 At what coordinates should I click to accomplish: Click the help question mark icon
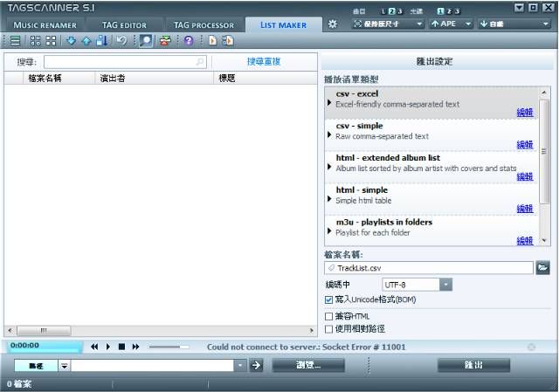coord(188,41)
